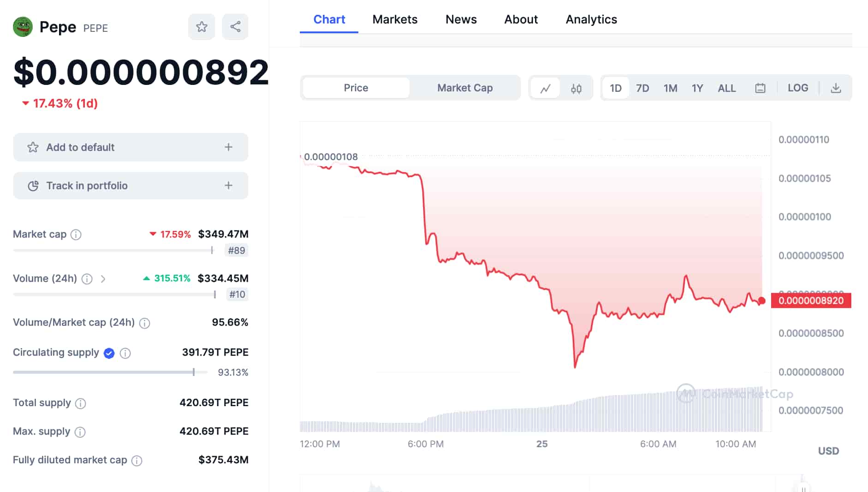This screenshot has width=868, height=492.
Task: Open the Analytics tab
Action: click(x=591, y=19)
